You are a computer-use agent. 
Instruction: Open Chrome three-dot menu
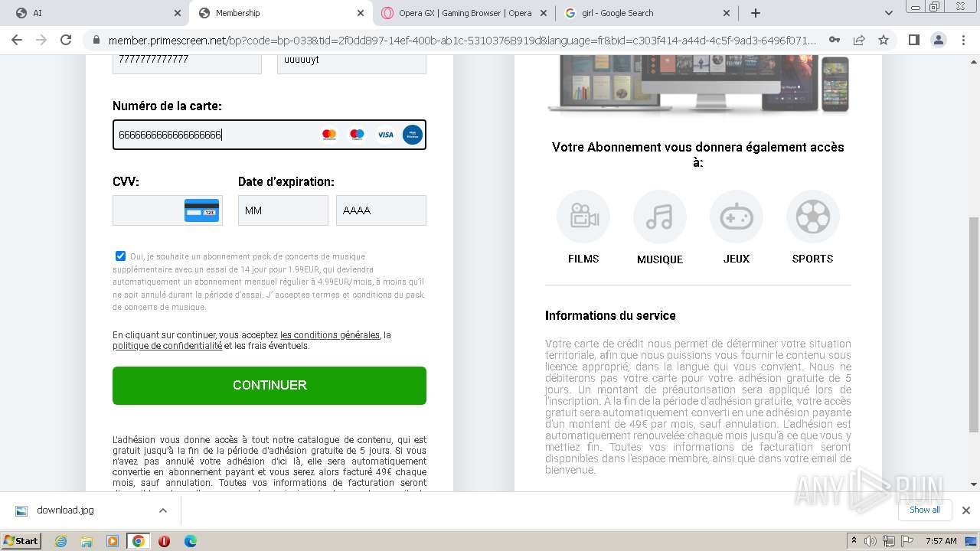pyautogui.click(x=963, y=40)
